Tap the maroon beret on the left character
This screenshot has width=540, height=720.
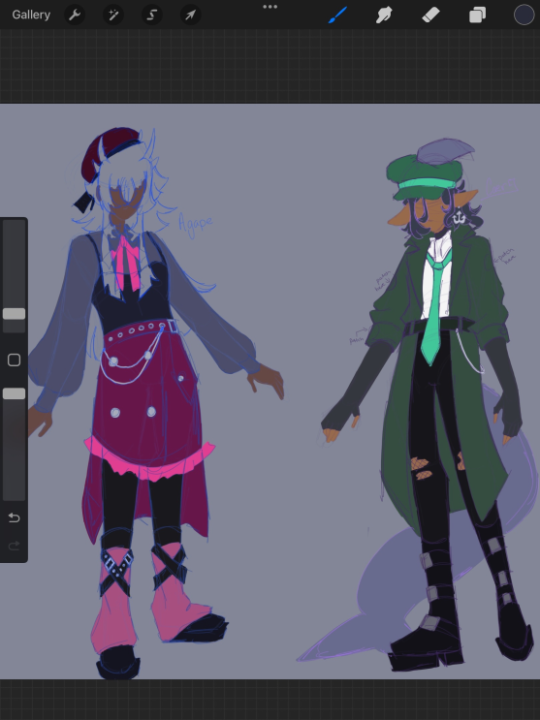[109, 153]
